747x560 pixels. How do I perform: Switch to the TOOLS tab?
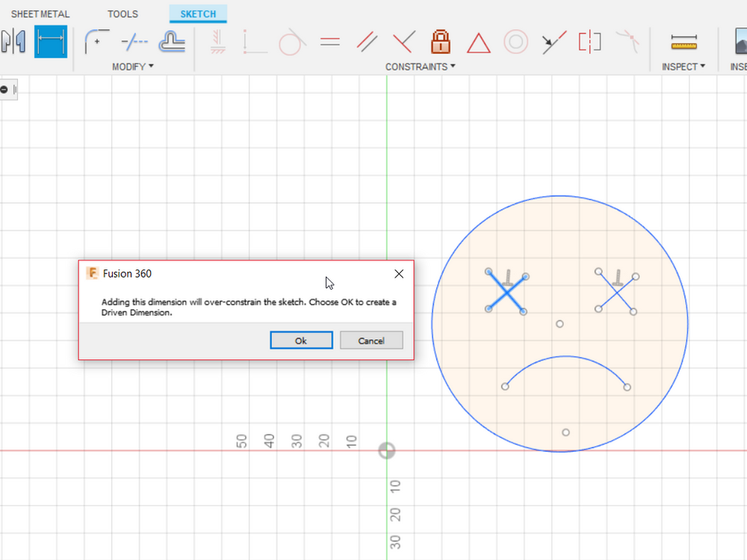[123, 13]
